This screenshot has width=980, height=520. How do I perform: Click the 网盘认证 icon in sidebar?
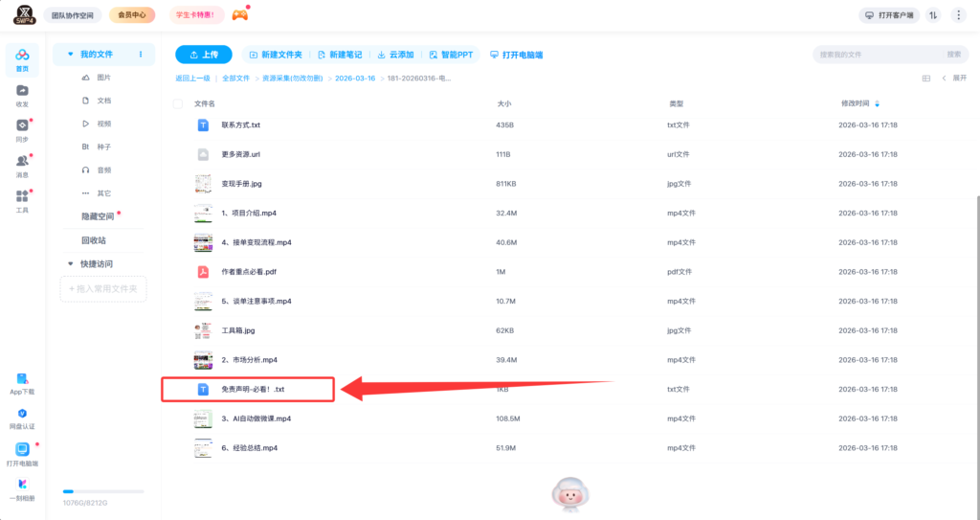click(22, 414)
